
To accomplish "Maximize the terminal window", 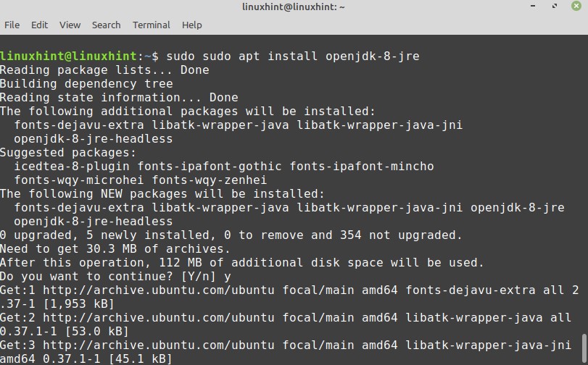I will [x=555, y=6].
